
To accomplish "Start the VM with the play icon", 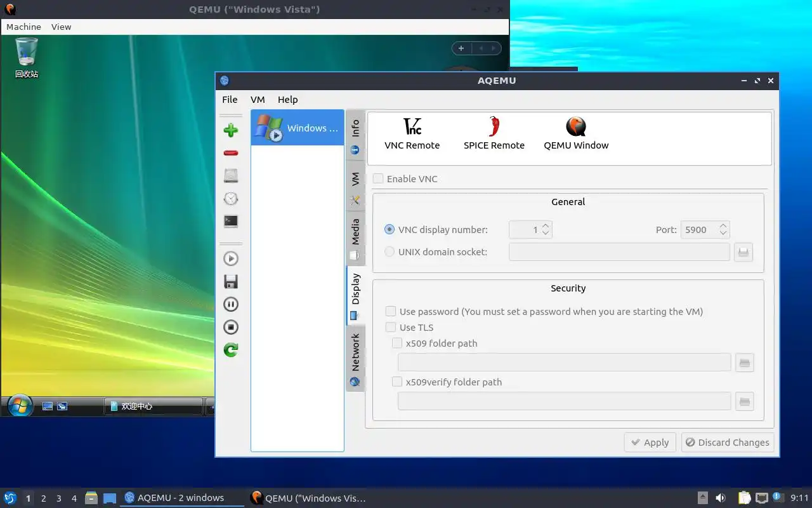I will [x=231, y=258].
